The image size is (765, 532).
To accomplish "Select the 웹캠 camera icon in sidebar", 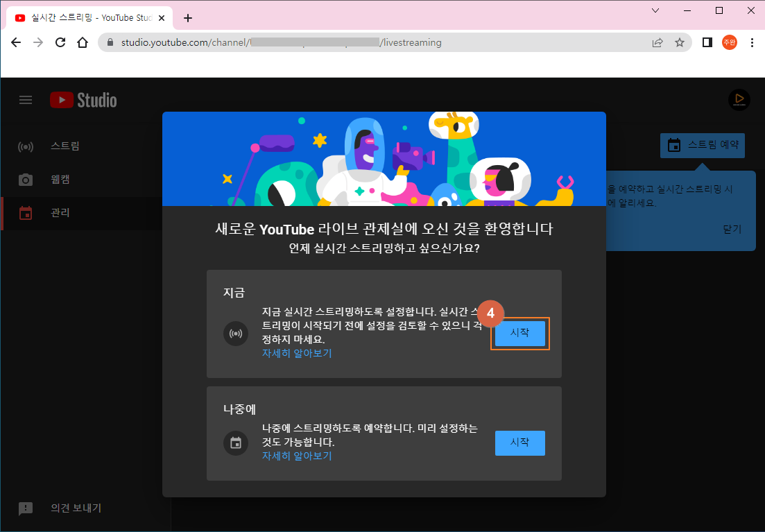I will (x=26, y=180).
